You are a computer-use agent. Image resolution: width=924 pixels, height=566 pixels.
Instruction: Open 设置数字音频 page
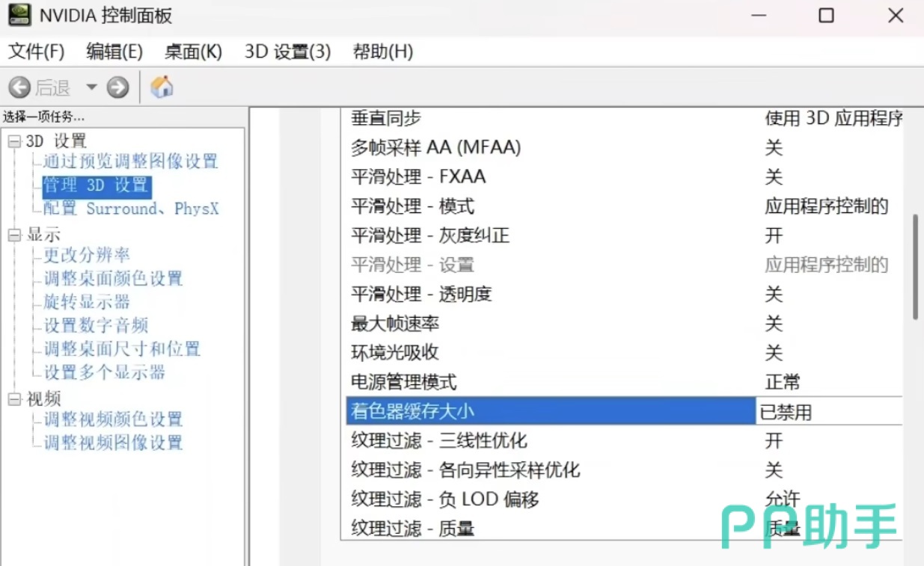pyautogui.click(x=96, y=325)
